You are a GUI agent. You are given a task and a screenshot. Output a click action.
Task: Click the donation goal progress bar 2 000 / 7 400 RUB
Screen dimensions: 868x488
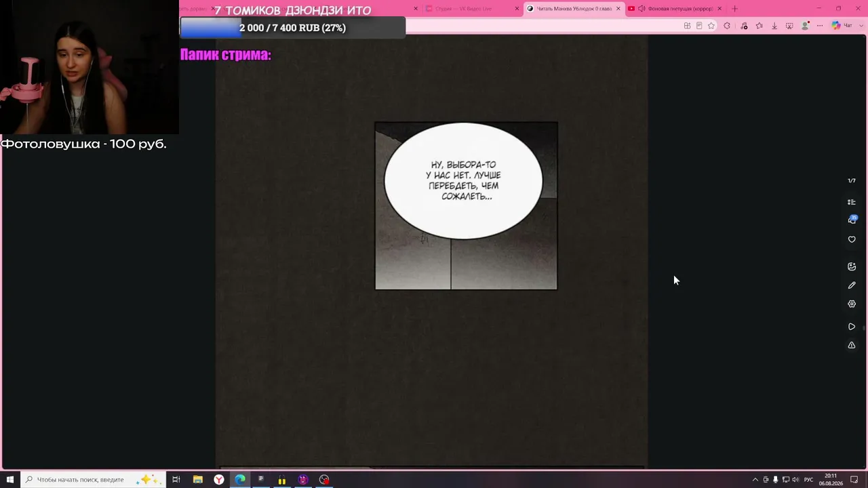(292, 28)
